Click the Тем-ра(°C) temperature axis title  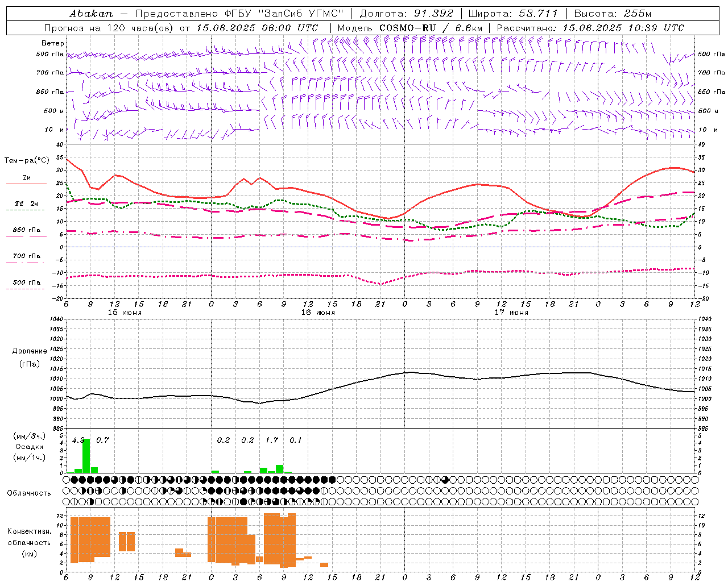tap(27, 161)
